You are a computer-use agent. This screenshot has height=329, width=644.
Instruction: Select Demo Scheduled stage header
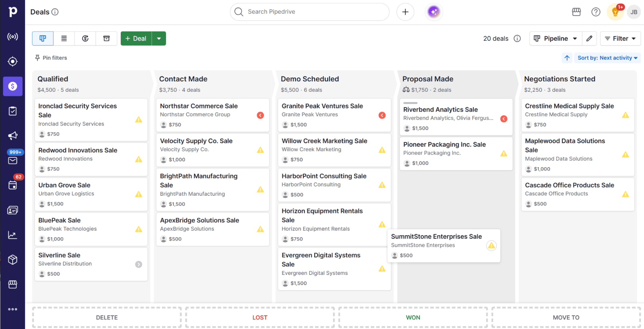(310, 79)
